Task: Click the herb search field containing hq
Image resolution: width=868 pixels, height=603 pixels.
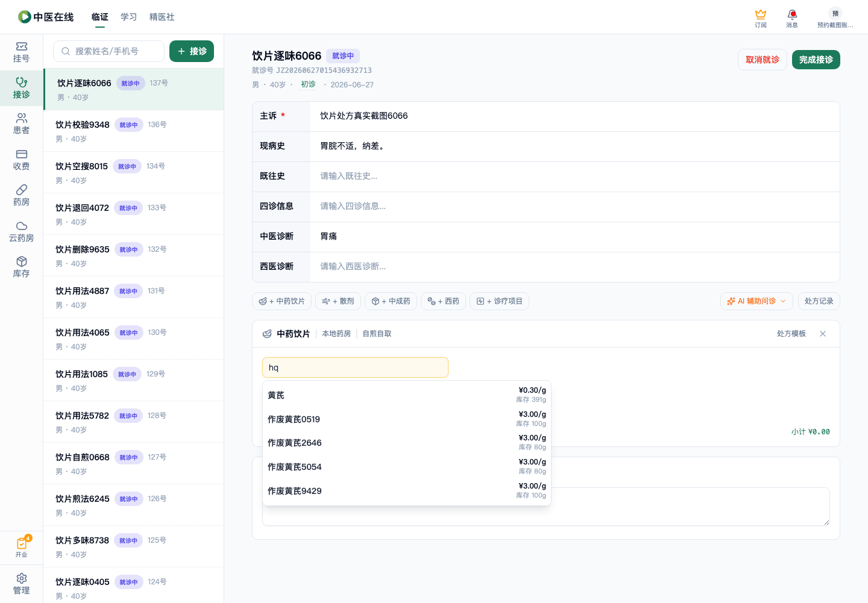Action: 355,367
